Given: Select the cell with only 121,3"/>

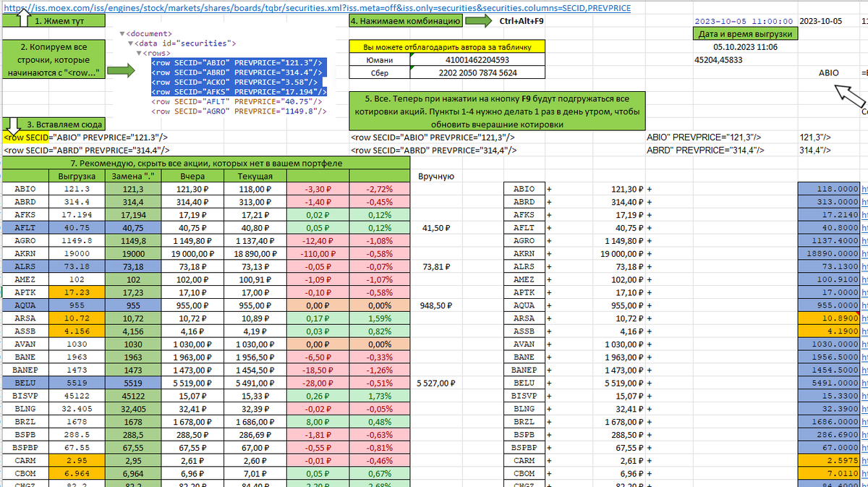Looking at the screenshot, I should click(816, 137).
